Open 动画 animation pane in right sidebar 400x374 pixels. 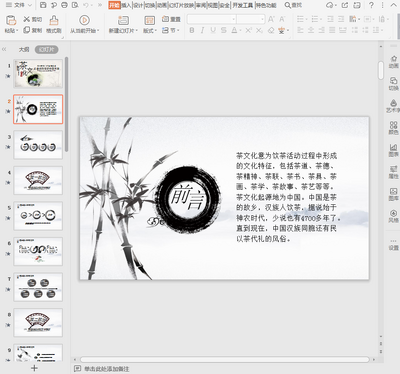(393, 62)
